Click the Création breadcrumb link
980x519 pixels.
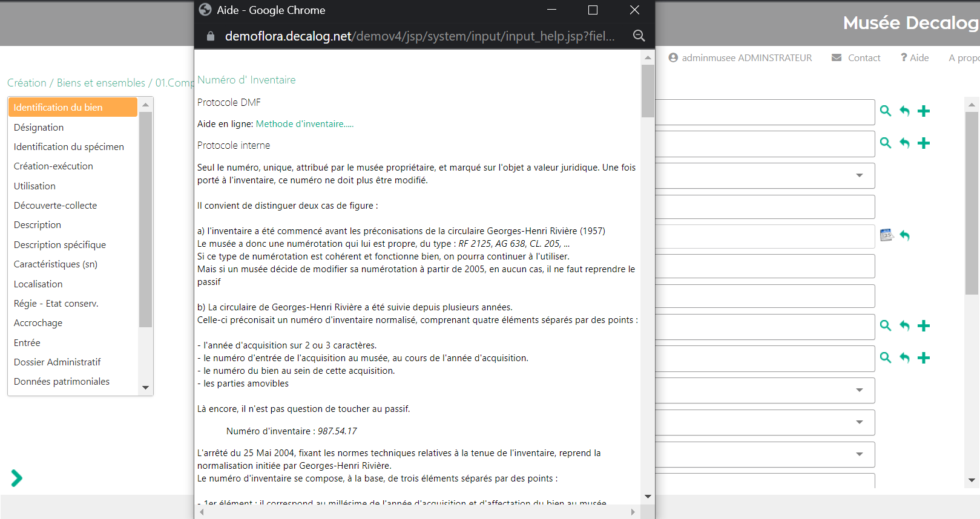pos(27,83)
